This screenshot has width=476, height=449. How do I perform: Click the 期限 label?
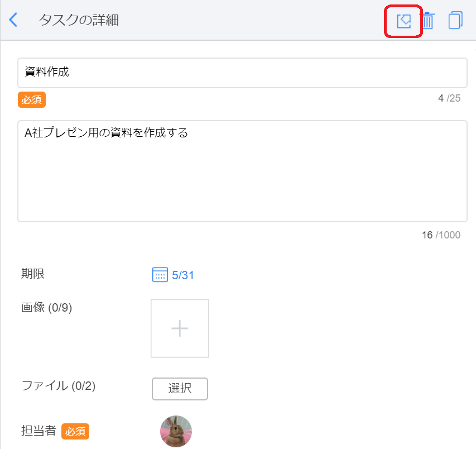(33, 274)
